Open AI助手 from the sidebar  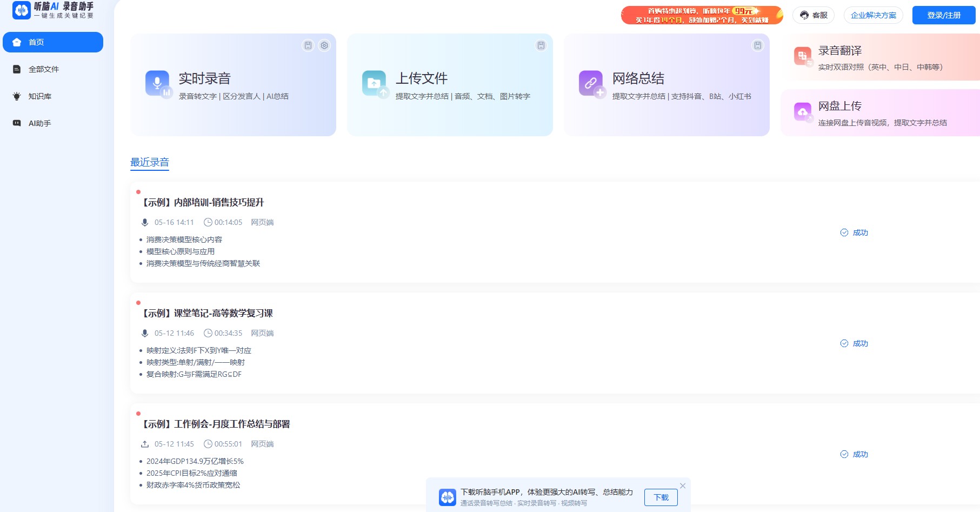point(39,123)
